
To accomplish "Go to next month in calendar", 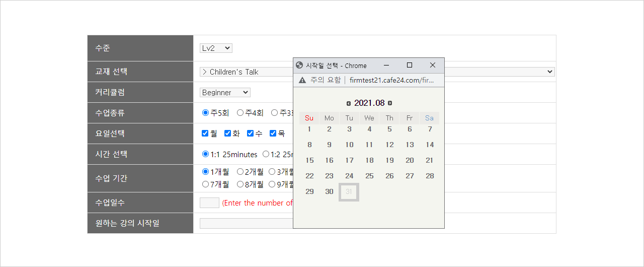I will [x=390, y=103].
